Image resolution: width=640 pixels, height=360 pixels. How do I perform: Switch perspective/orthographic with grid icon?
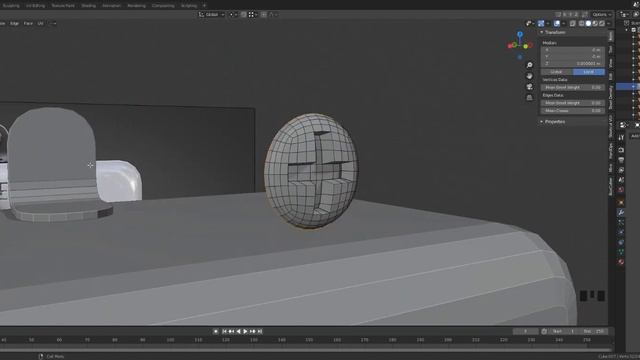[x=529, y=98]
